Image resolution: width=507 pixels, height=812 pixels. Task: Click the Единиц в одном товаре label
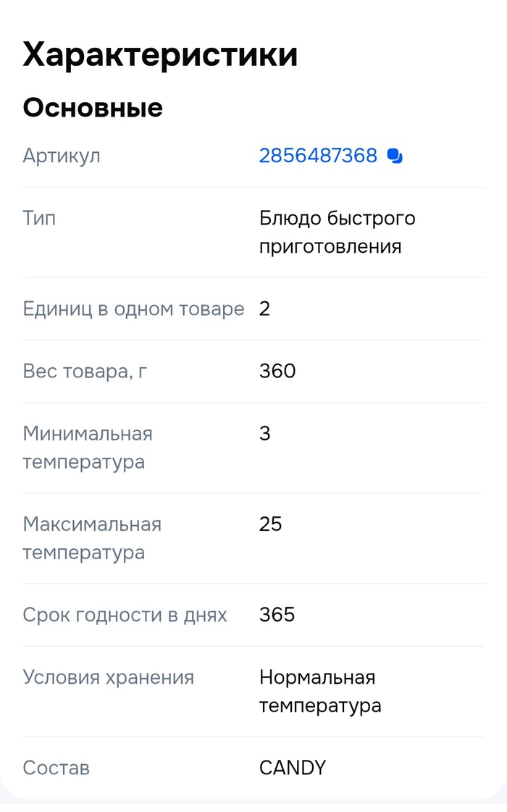click(133, 309)
